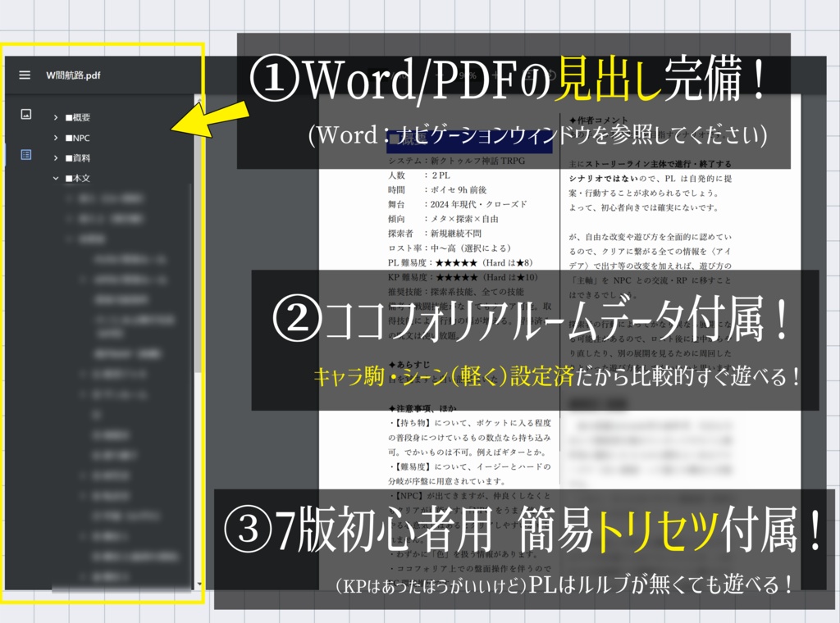Click the zoom in plus icon

click(496, 74)
